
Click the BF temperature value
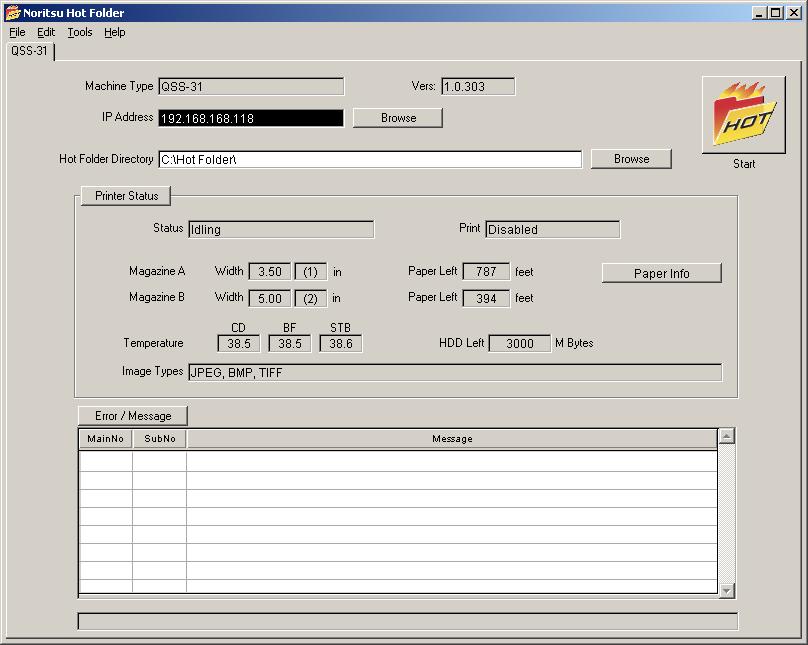click(290, 344)
